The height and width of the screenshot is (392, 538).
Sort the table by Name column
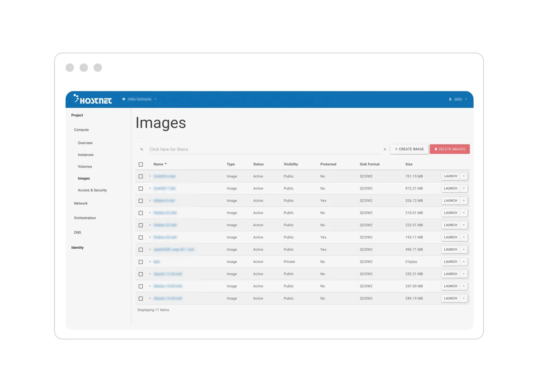(160, 164)
